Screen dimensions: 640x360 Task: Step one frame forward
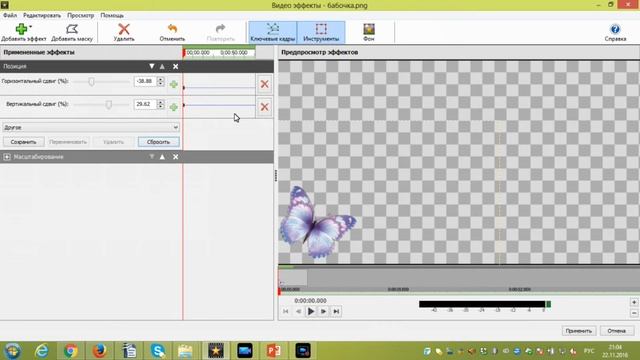click(323, 311)
